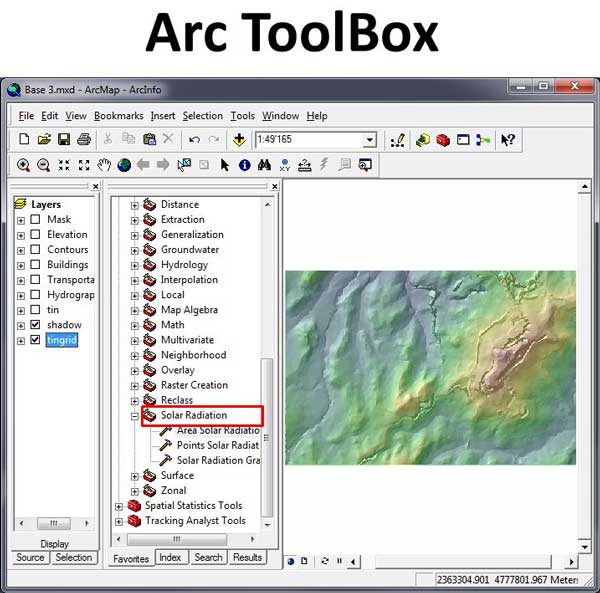Select the Select Features tool
Screen dimensions: 600x593
click(x=184, y=165)
